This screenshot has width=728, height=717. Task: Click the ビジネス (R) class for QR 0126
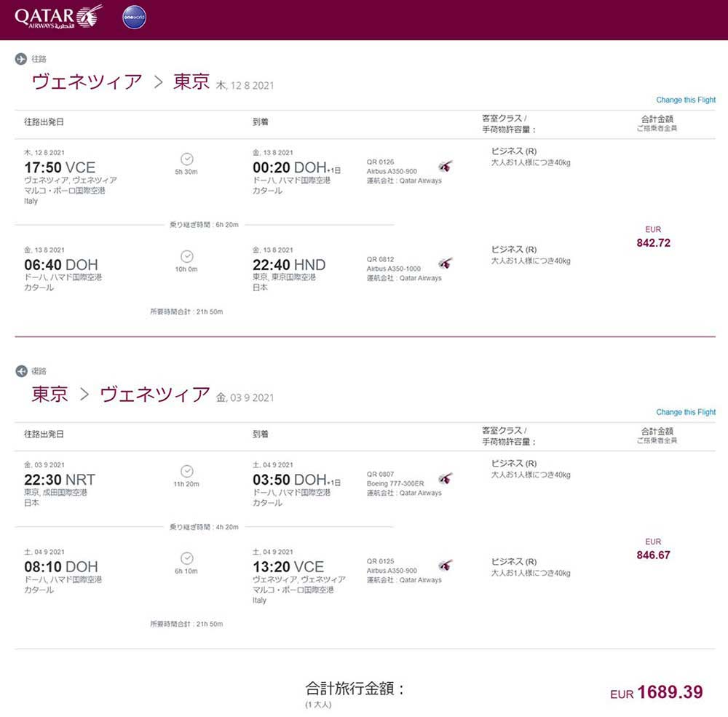(514, 151)
